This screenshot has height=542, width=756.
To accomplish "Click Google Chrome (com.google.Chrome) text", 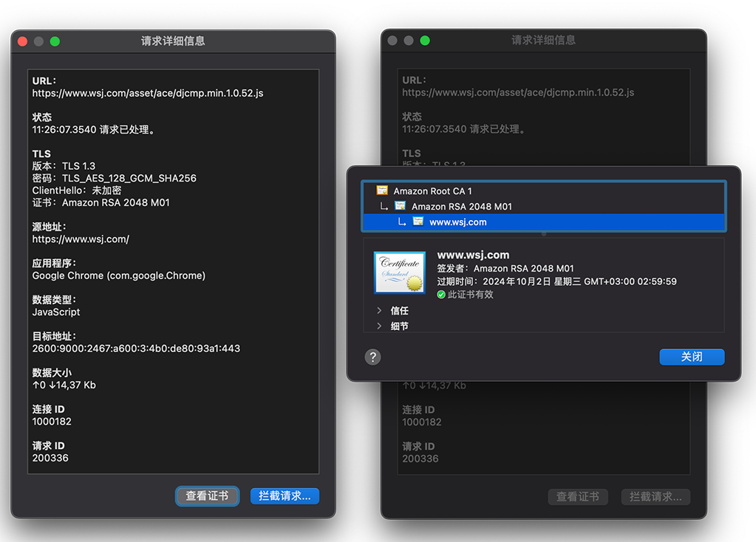I will 118,275.
